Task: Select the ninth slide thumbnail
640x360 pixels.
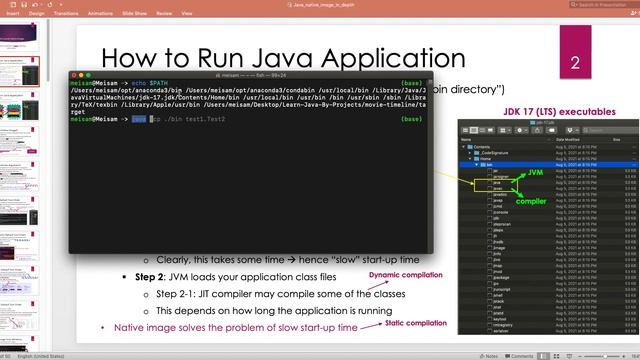Action: pyautogui.click(x=19, y=316)
